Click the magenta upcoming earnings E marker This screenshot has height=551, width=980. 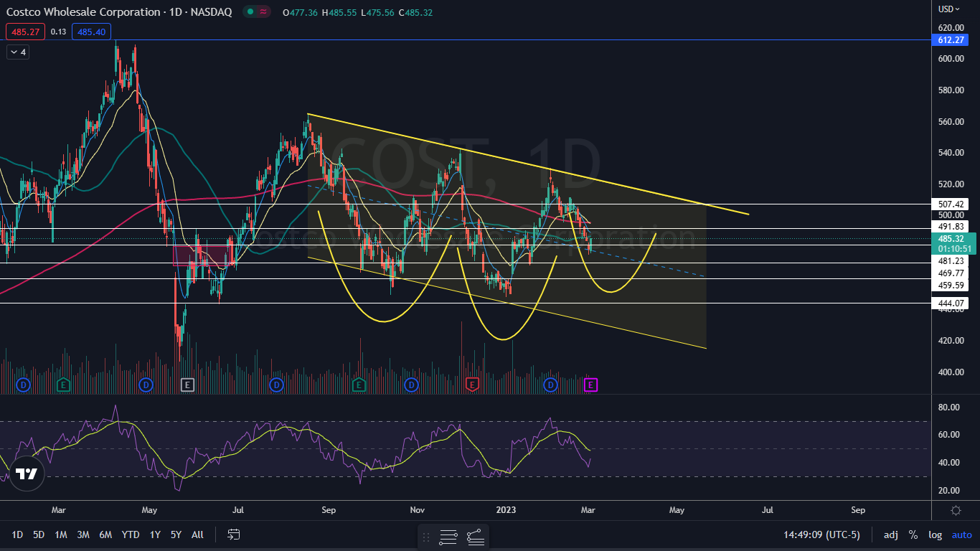click(x=591, y=385)
